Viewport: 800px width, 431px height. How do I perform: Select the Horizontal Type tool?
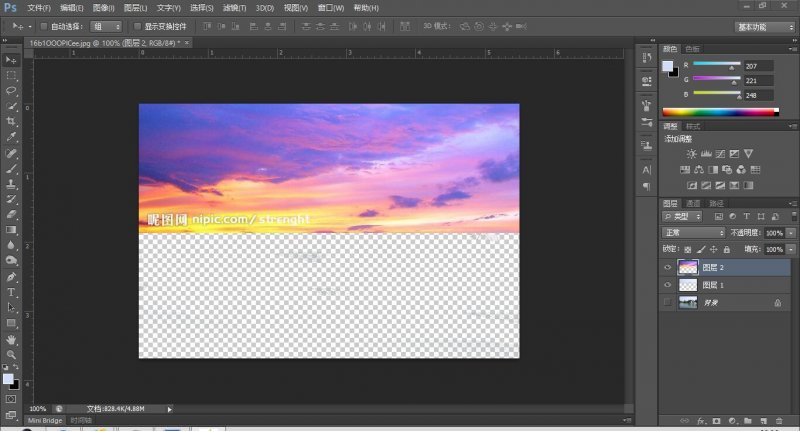(x=11, y=292)
